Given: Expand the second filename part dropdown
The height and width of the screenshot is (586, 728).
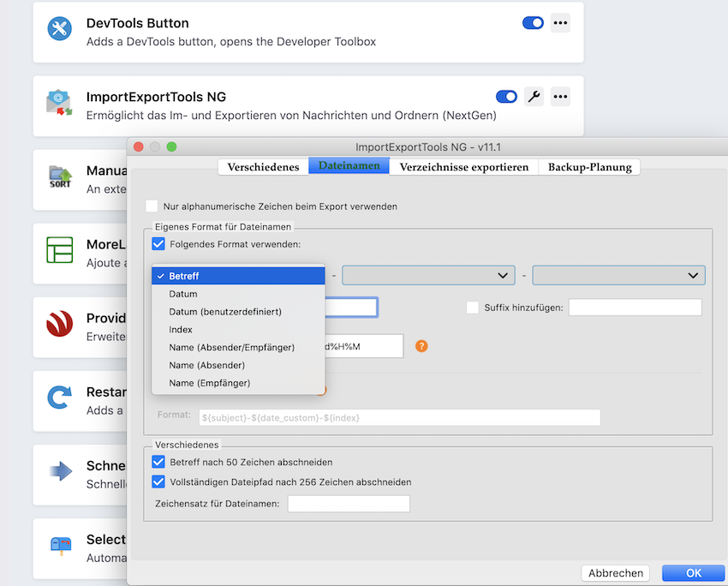Looking at the screenshot, I should point(428,275).
